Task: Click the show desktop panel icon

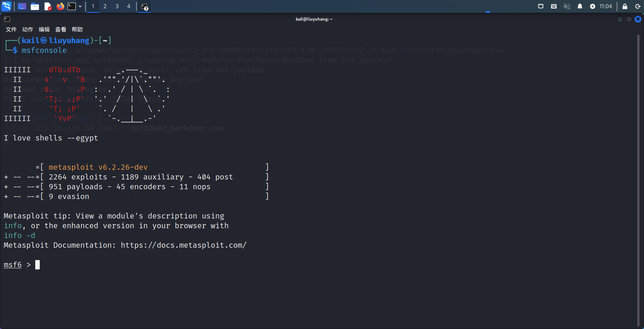Action: click(22, 6)
